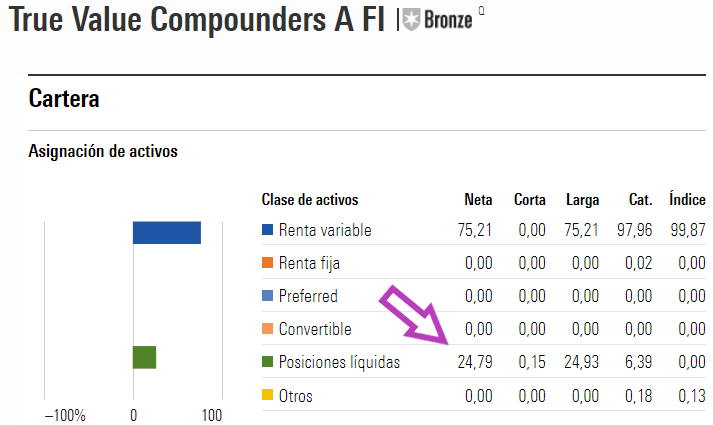Click the True Value Compounders A FI title
This screenshot has width=713, height=425.
[x=196, y=20]
